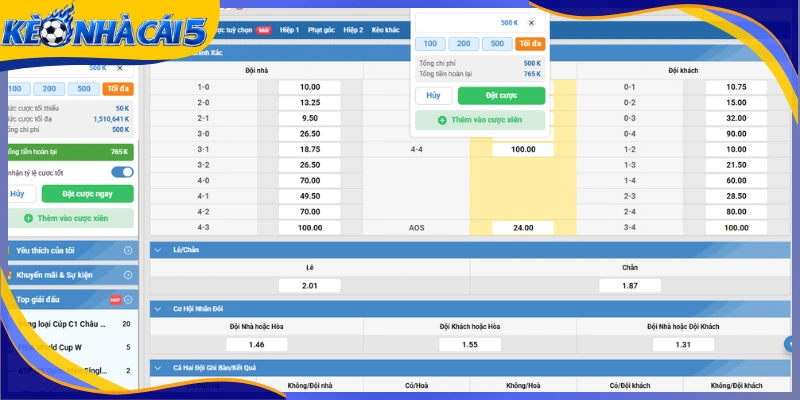Collapse the Cơ Hội Nhân Đôi section
Viewport: 800px width, 400px height.
click(x=158, y=309)
